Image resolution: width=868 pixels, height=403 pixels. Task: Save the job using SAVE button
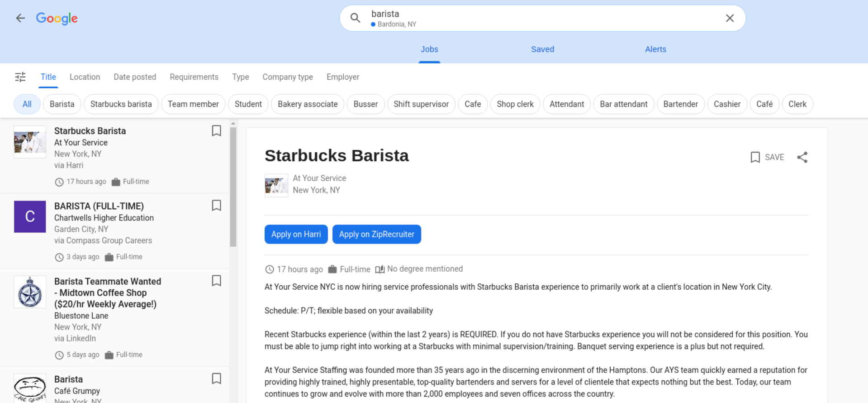pyautogui.click(x=767, y=157)
